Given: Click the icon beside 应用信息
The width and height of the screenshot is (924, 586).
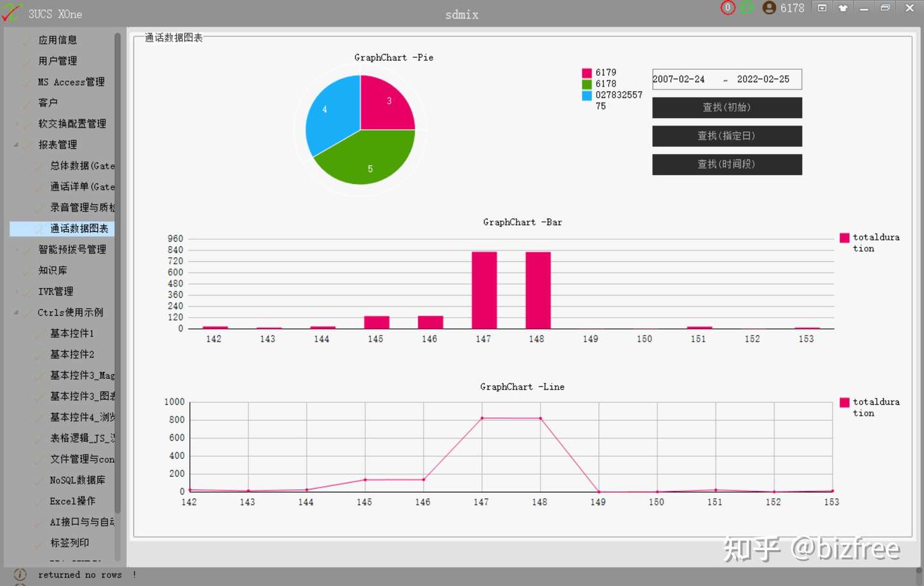Looking at the screenshot, I should point(26,40).
